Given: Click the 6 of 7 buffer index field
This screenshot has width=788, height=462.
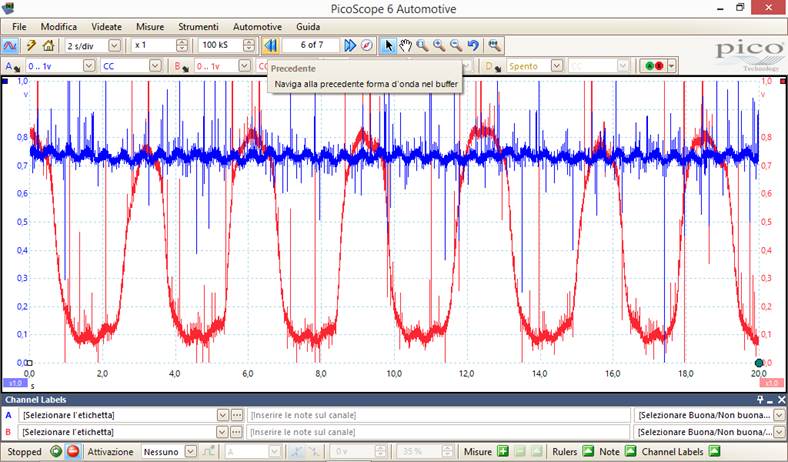Looking at the screenshot, I should point(312,45).
